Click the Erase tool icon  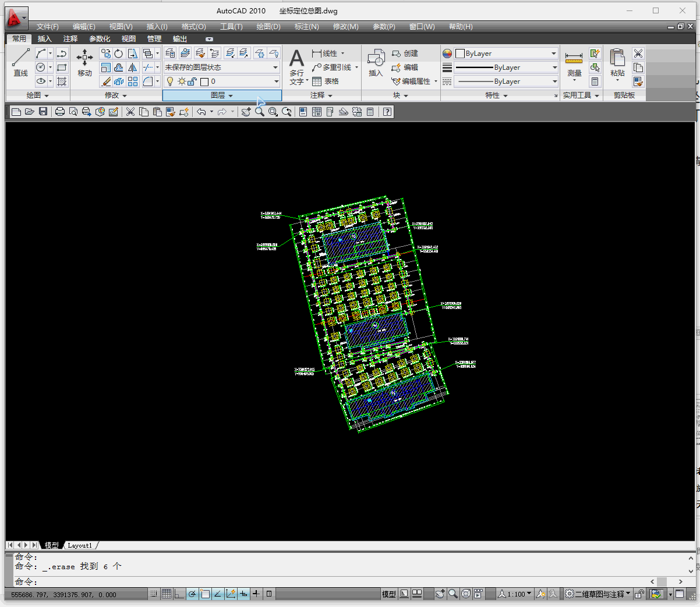click(105, 81)
